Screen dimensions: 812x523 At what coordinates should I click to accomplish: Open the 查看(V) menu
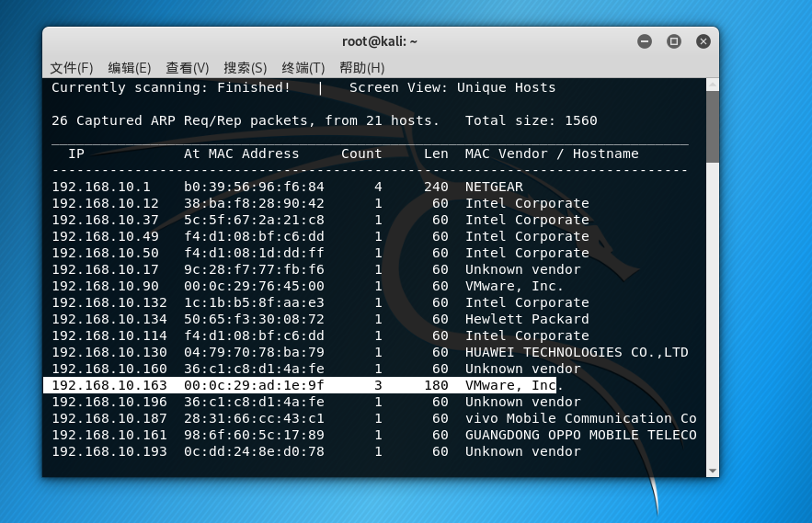[x=188, y=68]
